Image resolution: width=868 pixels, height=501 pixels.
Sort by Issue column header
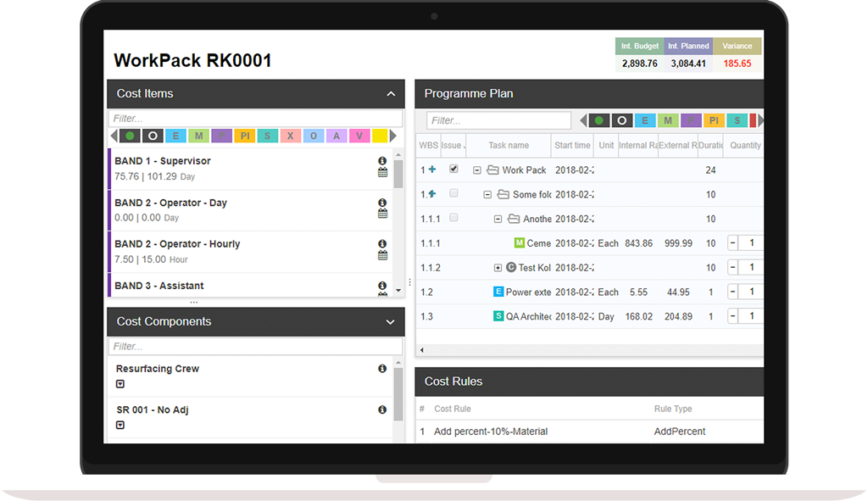pos(453,146)
